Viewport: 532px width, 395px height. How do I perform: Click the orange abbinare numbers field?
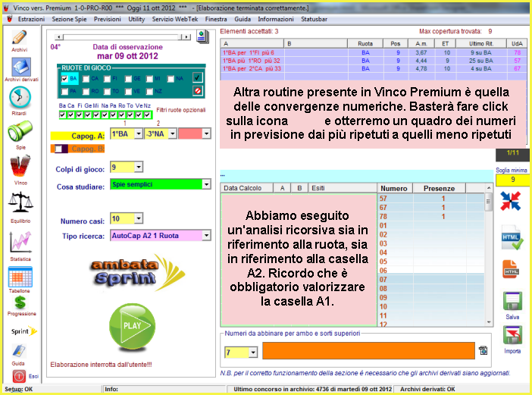click(368, 350)
